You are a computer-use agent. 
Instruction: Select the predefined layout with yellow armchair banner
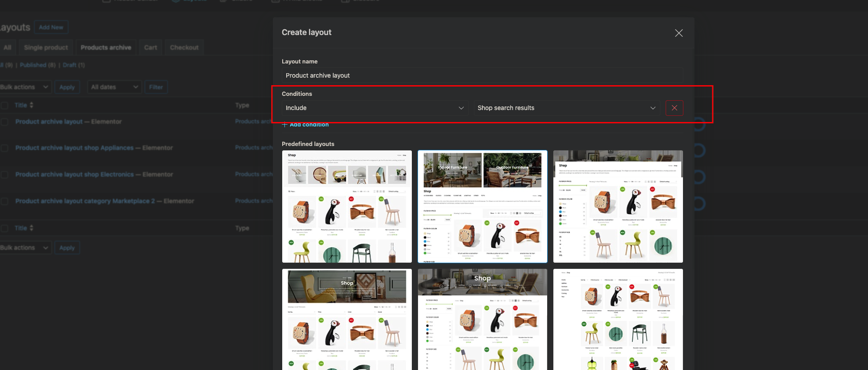coord(347,319)
